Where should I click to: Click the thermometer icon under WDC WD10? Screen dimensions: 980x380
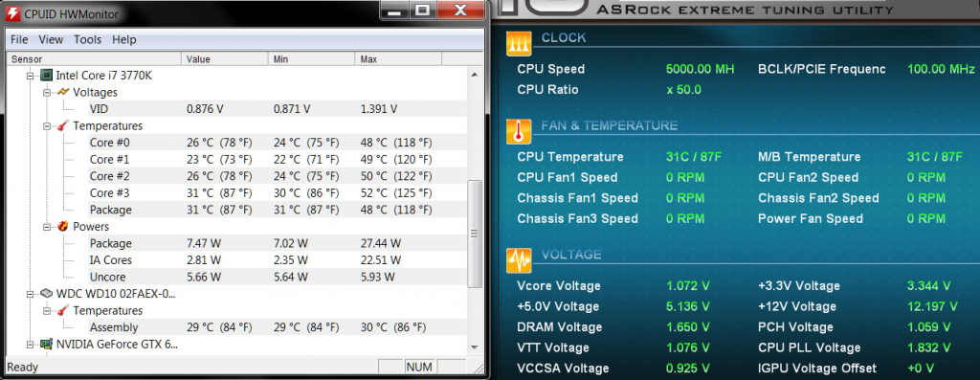pos(63,311)
